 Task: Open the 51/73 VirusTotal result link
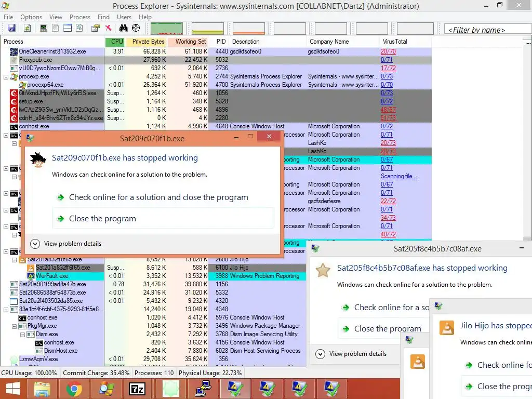[x=388, y=118]
